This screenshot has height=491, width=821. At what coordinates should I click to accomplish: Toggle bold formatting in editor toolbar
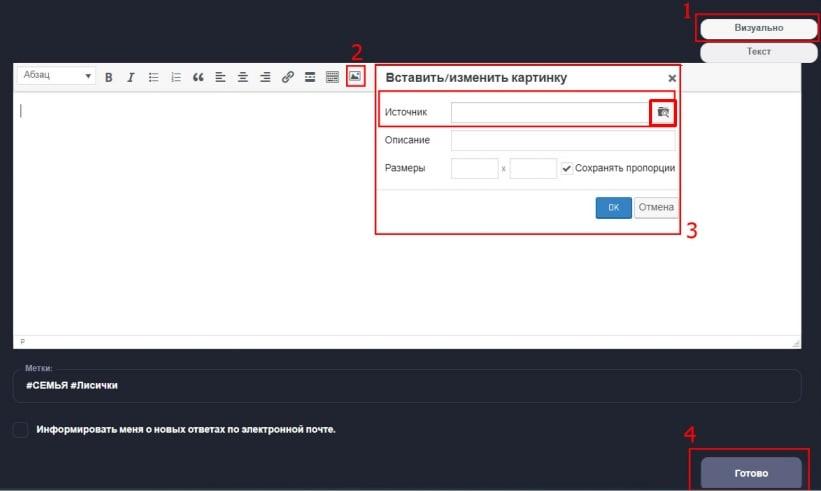[109, 77]
